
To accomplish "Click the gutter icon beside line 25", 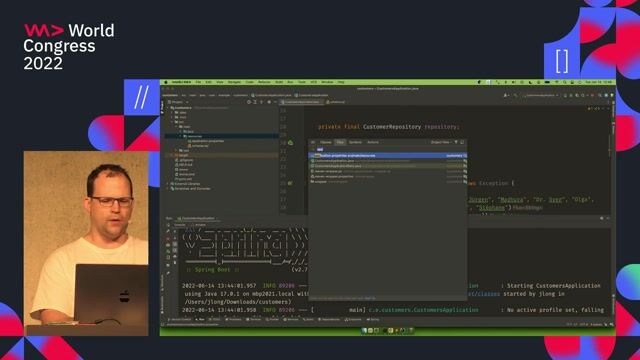I will (290, 183).
